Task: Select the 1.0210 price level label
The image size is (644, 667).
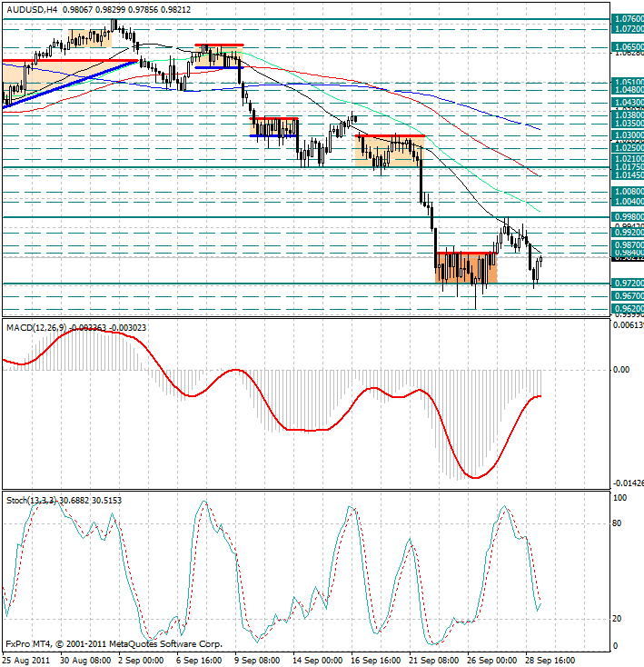Action: pos(628,159)
